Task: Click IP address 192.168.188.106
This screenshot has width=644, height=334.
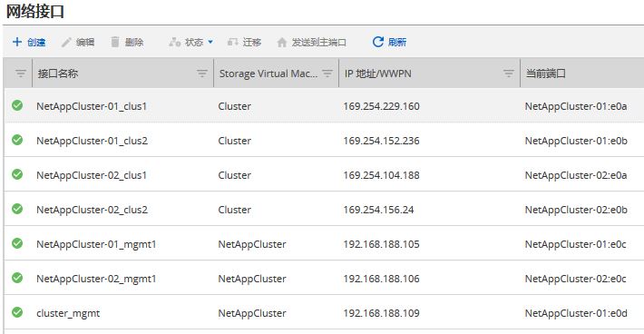Action: 382,279
